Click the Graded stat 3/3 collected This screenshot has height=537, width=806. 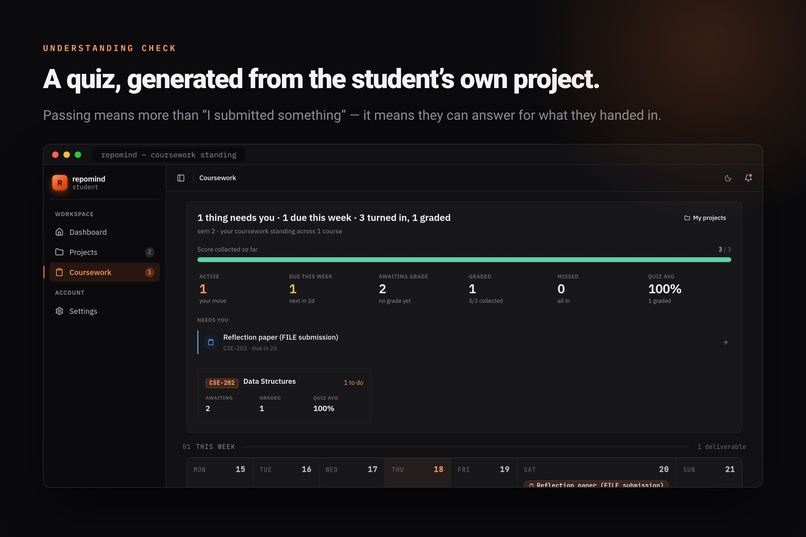pyautogui.click(x=485, y=288)
